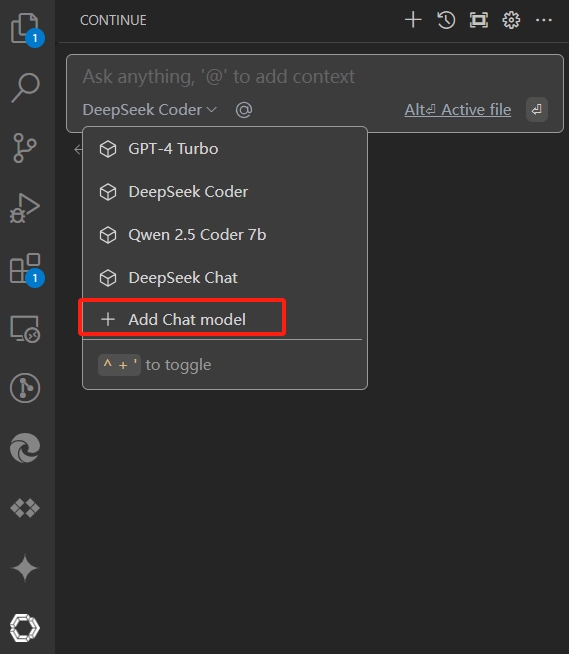Open the Explorer files icon
Image resolution: width=569 pixels, height=654 pixels.
25,28
